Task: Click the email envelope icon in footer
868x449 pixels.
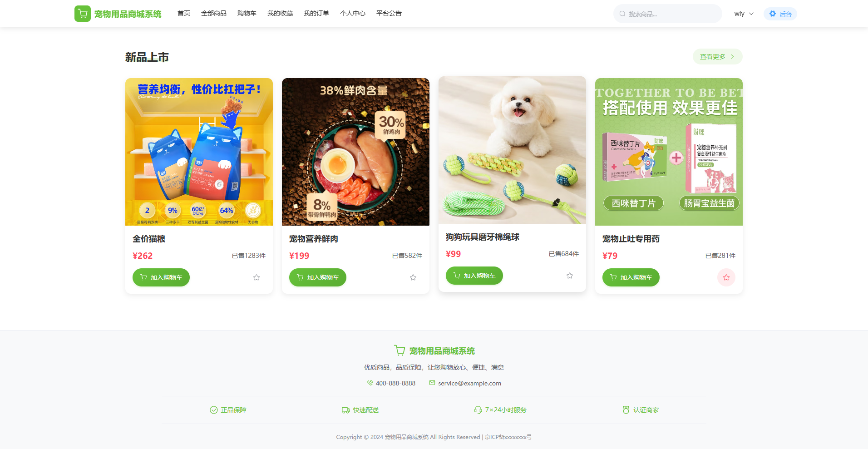Action: pyautogui.click(x=432, y=383)
